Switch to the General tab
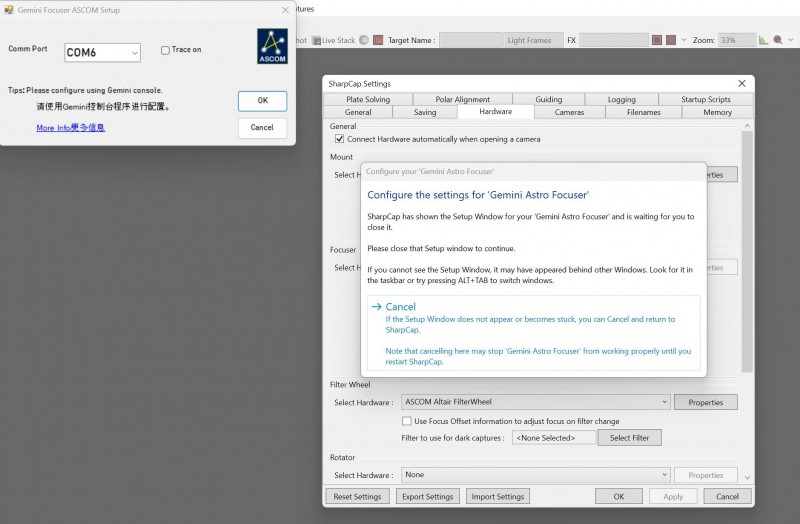800x524 pixels. [358, 112]
